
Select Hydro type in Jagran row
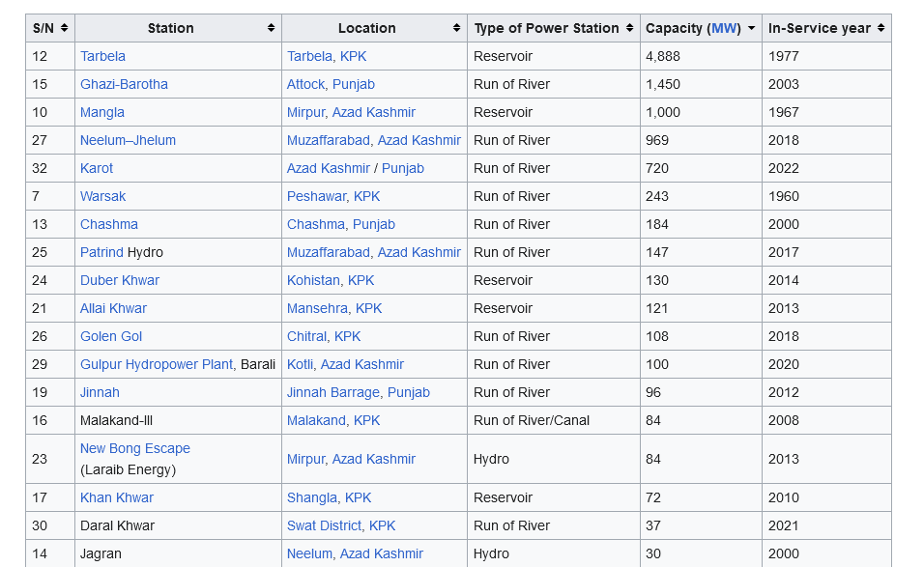tap(491, 554)
